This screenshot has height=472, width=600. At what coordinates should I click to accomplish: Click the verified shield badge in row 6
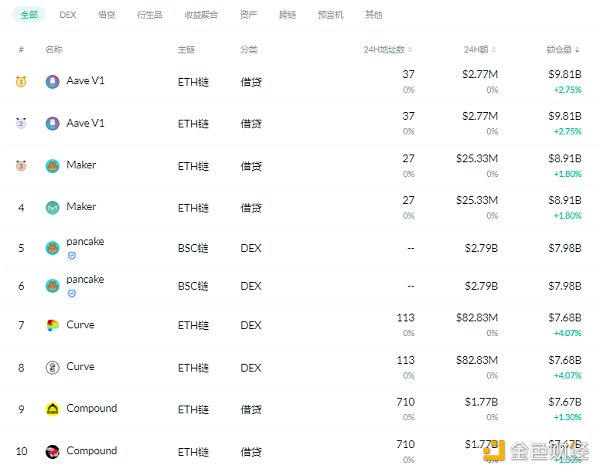[x=71, y=293]
